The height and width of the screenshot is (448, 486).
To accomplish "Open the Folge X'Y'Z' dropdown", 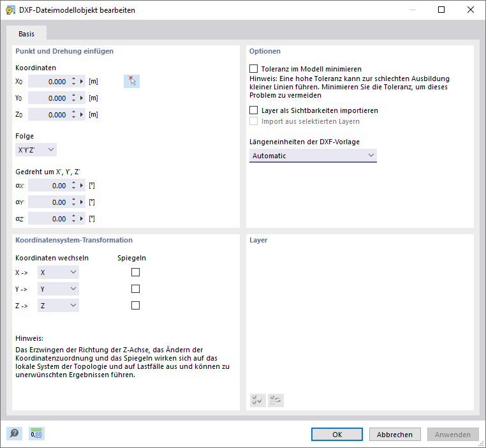I will coord(36,150).
